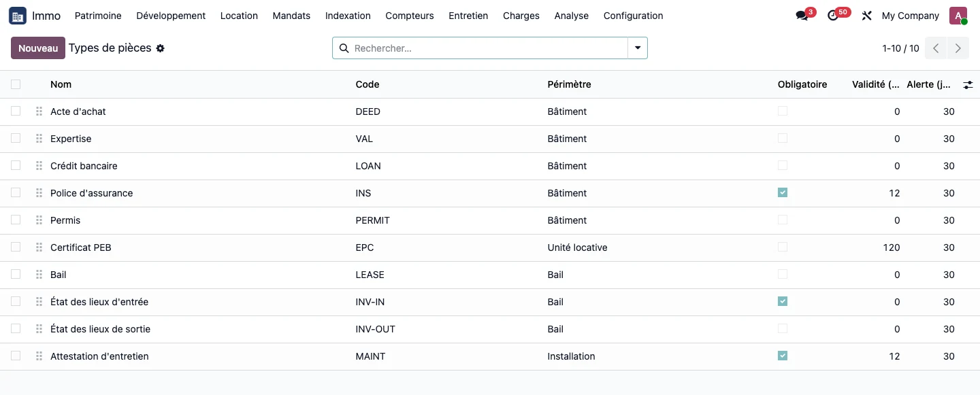Open the Indexation menu
The image size is (980, 395).
coord(348,16)
